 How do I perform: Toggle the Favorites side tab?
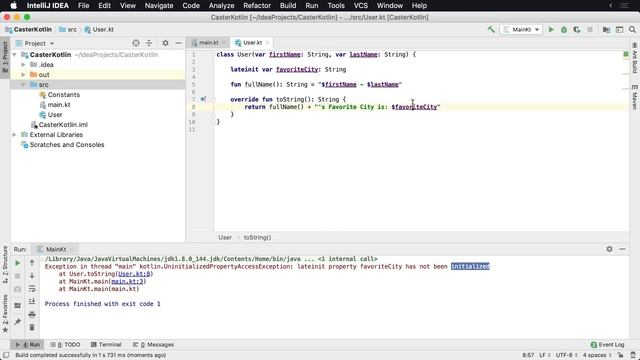(5, 313)
